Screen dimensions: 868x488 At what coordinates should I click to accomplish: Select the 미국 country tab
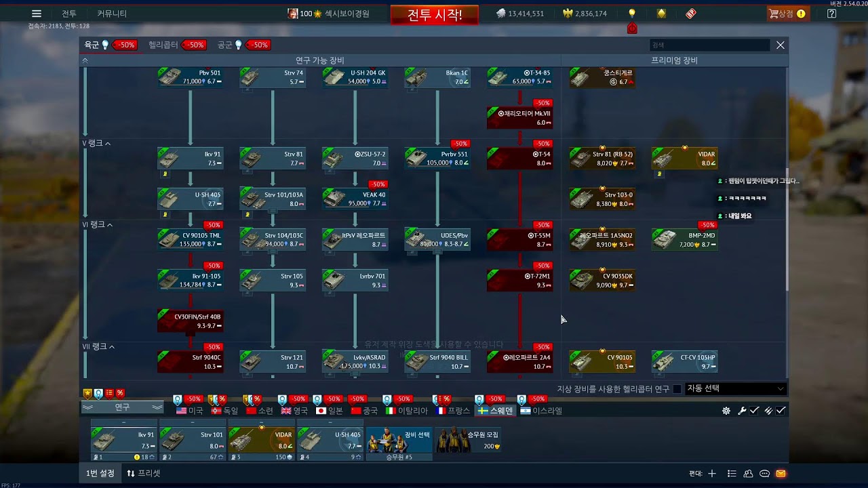point(190,411)
